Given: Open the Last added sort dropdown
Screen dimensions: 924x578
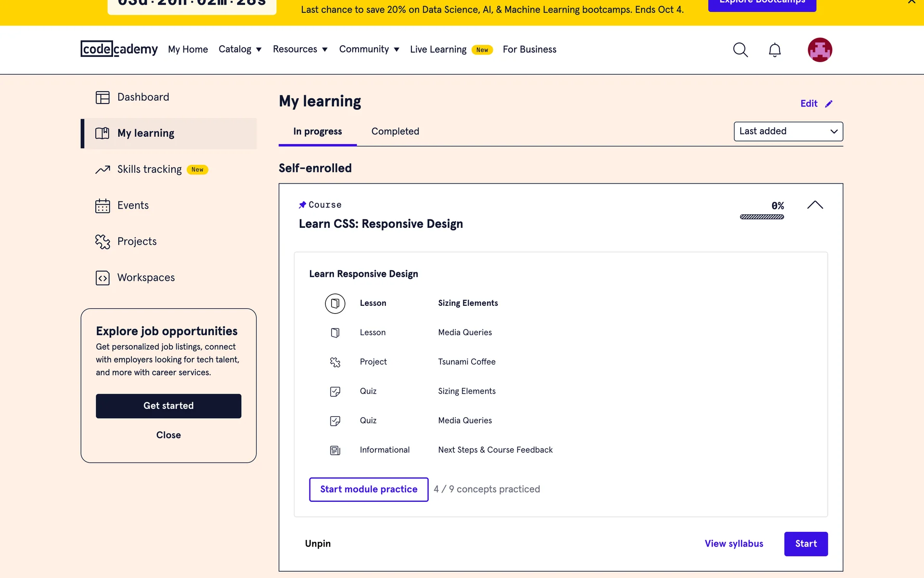Looking at the screenshot, I should point(788,131).
